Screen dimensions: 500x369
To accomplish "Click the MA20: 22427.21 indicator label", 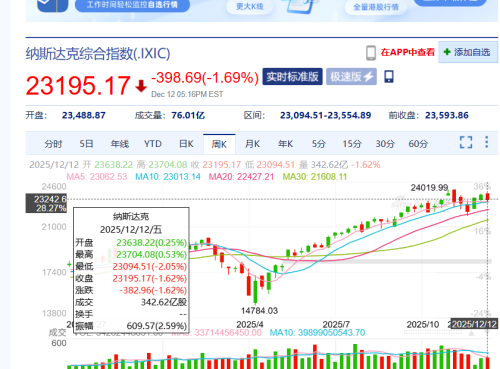I will click(x=241, y=176).
